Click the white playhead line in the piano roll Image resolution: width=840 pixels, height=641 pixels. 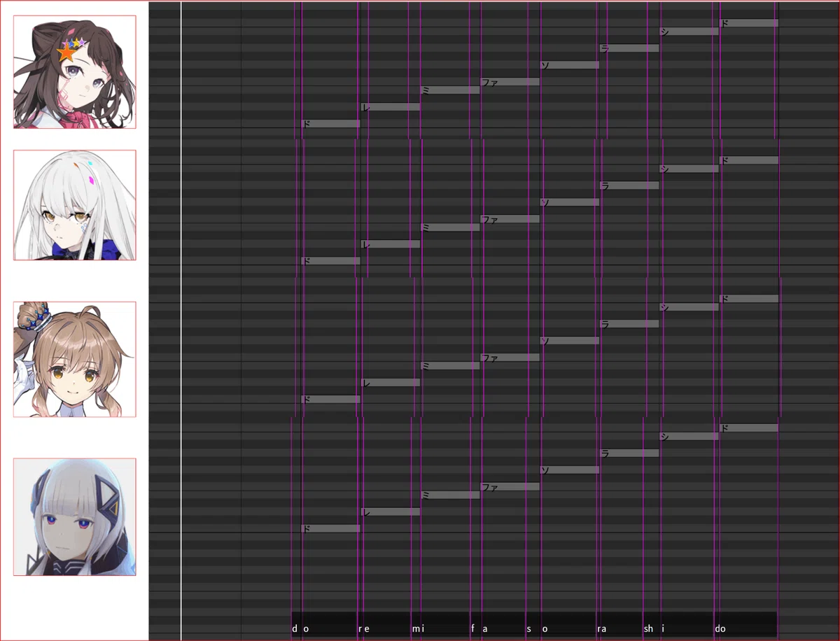(181, 320)
